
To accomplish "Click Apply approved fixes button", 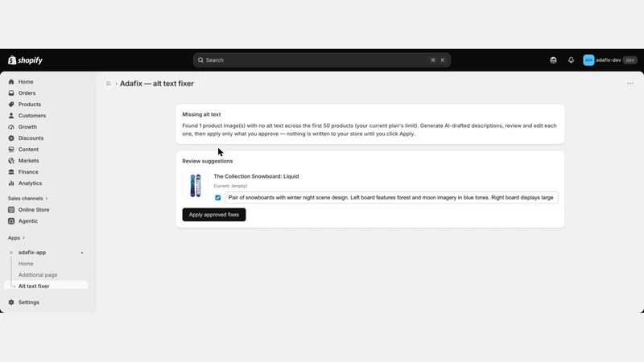I will [x=214, y=215].
